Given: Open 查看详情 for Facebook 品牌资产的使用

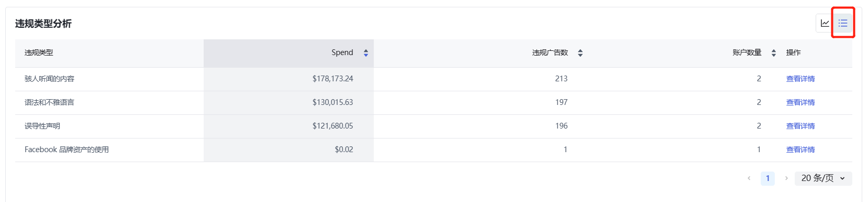Looking at the screenshot, I should (x=800, y=150).
